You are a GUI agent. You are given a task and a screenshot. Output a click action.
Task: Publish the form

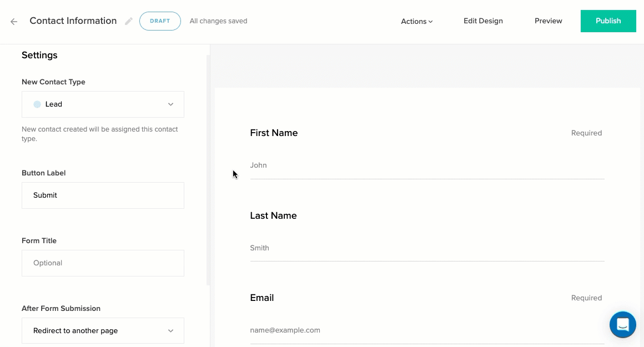(x=608, y=21)
